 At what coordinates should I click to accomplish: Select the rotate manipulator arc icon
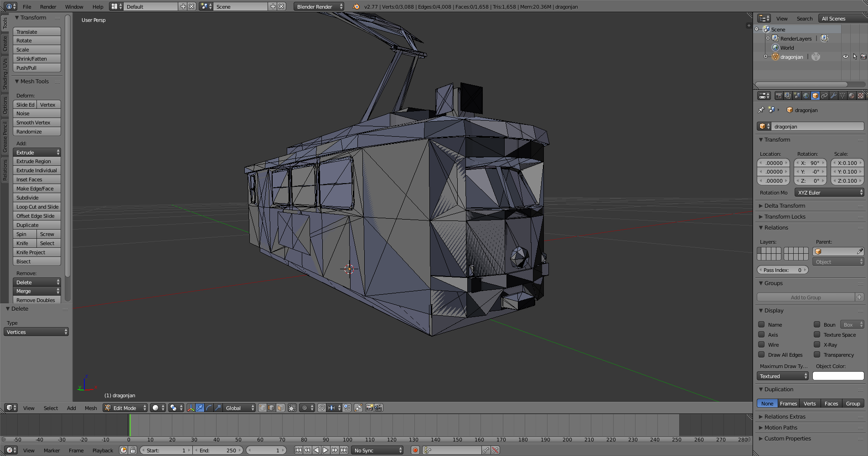209,408
